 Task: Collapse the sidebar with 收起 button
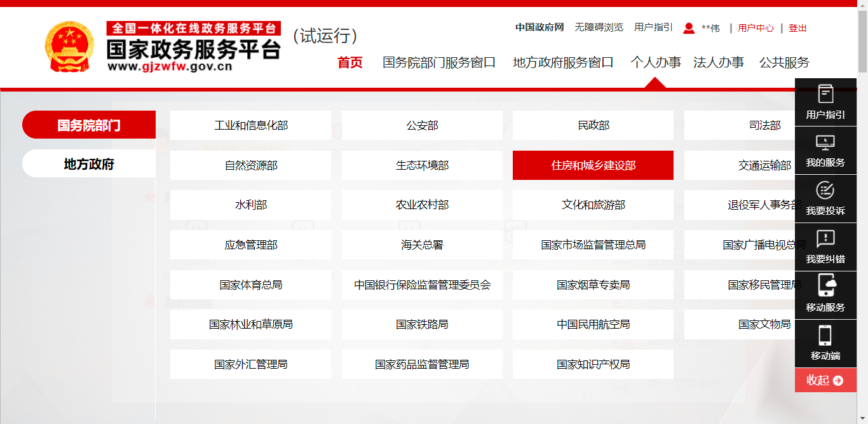click(x=825, y=380)
